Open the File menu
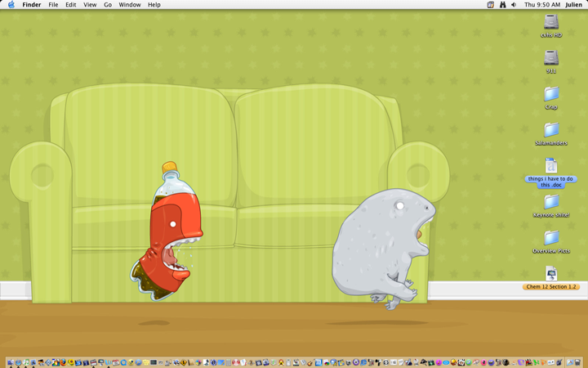The image size is (588, 368). [x=53, y=5]
